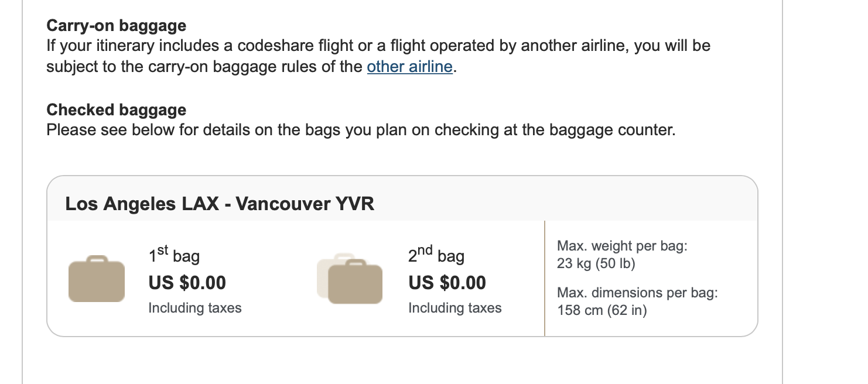Click the double suitcase icon for 2nd bag
868x384 pixels.
tap(350, 279)
